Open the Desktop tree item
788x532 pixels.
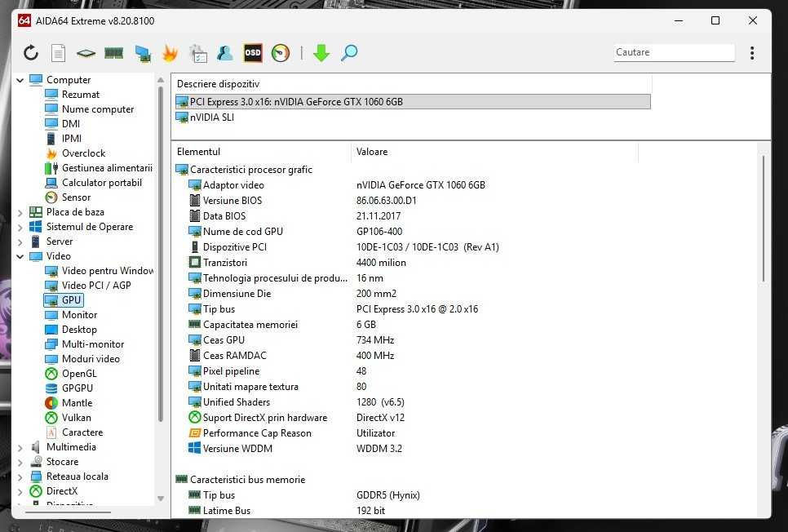click(x=79, y=330)
